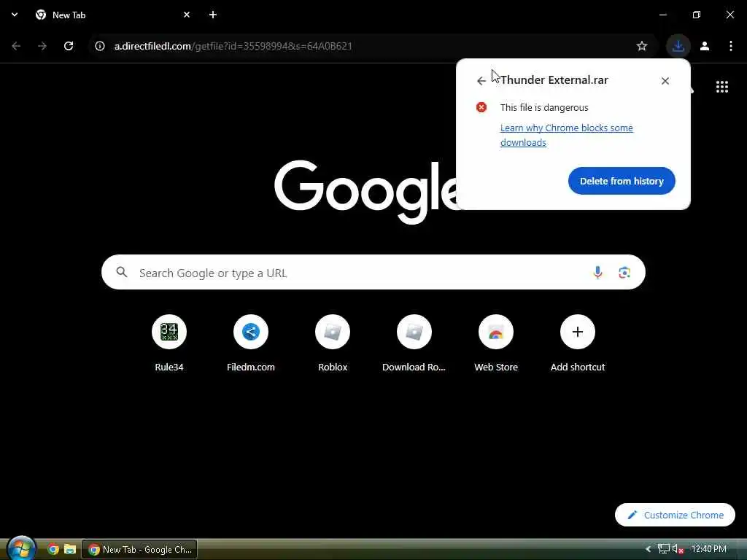This screenshot has width=747, height=560.
Task: Open the Windows Start menu
Action: 20,549
